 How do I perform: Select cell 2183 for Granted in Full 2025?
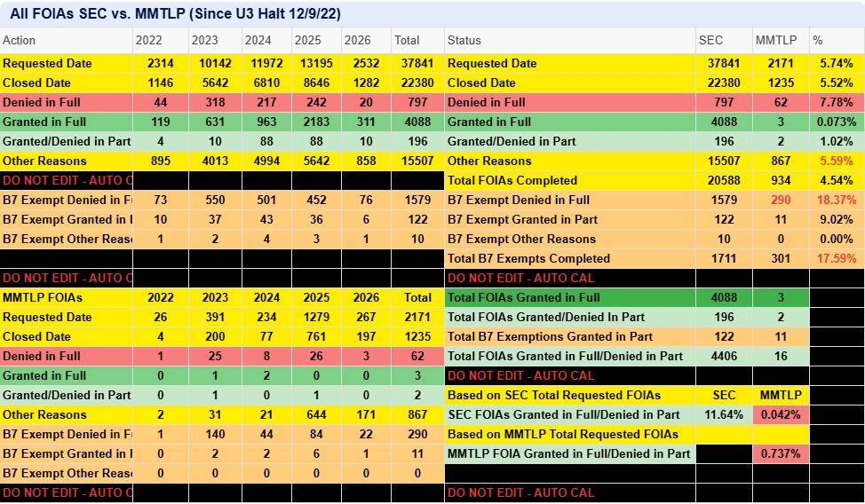316,122
